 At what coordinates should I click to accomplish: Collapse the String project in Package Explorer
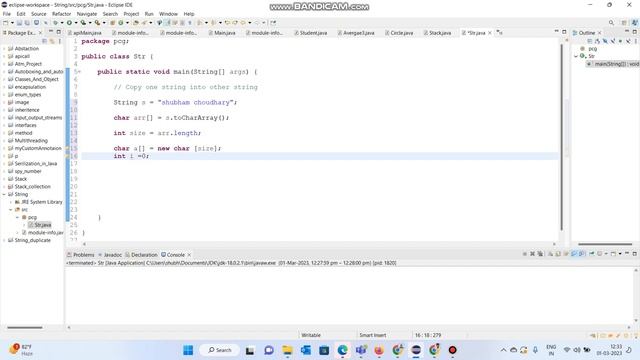click(4, 194)
